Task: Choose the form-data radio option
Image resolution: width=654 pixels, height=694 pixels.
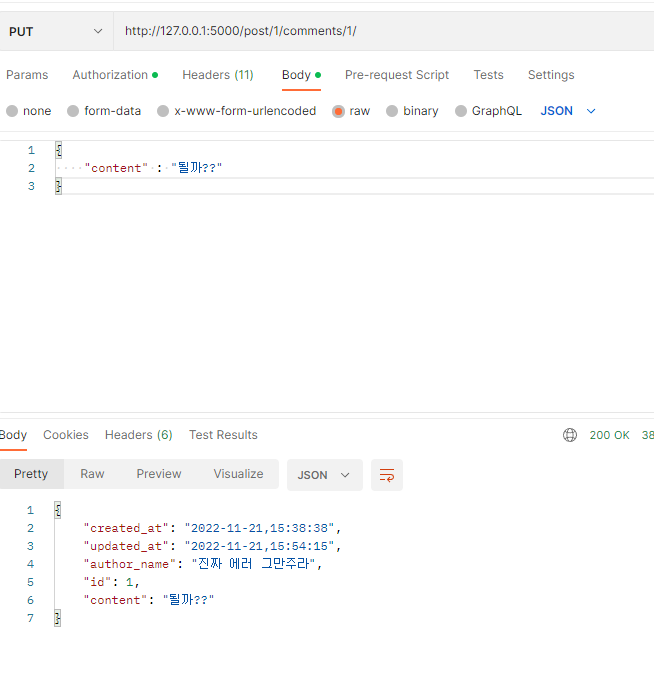Action: [x=73, y=111]
